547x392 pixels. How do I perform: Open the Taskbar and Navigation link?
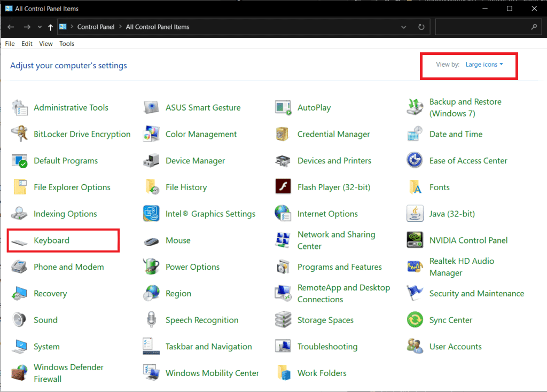point(209,346)
